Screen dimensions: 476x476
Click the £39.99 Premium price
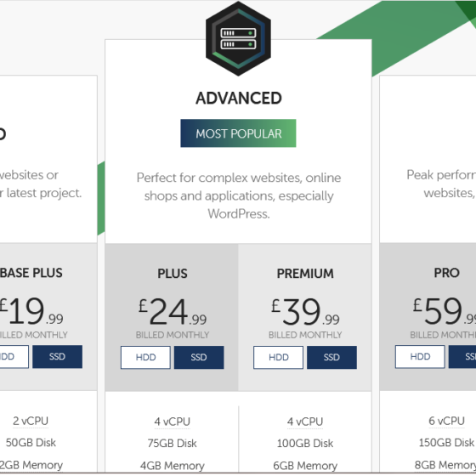(x=305, y=311)
